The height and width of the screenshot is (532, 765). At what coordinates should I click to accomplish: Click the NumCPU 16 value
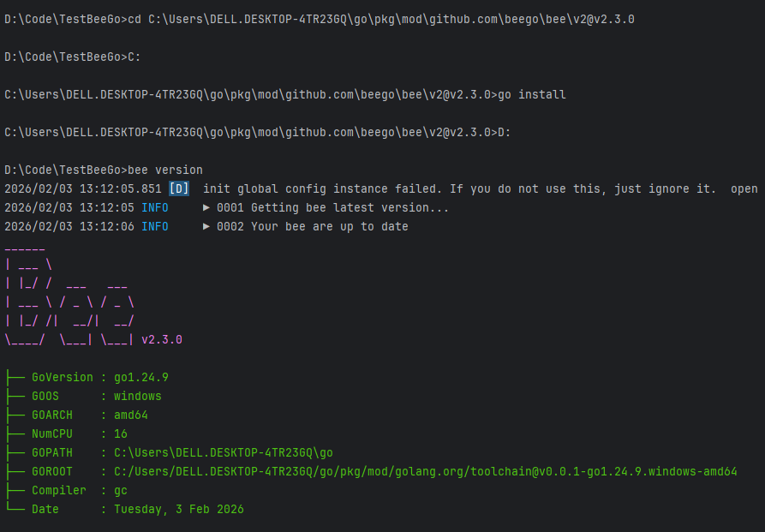[121, 433]
